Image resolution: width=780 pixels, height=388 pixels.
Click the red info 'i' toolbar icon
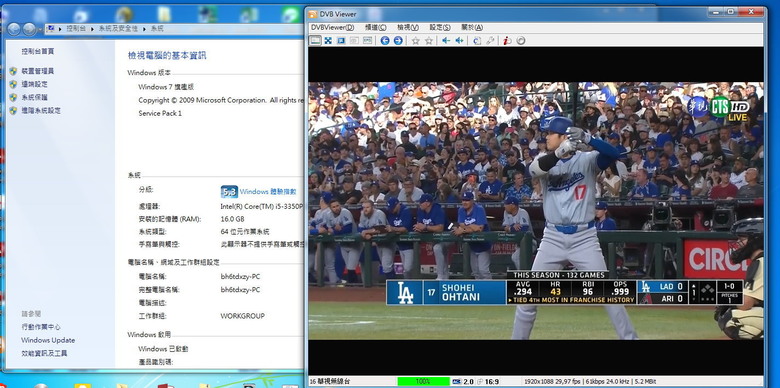click(x=507, y=41)
